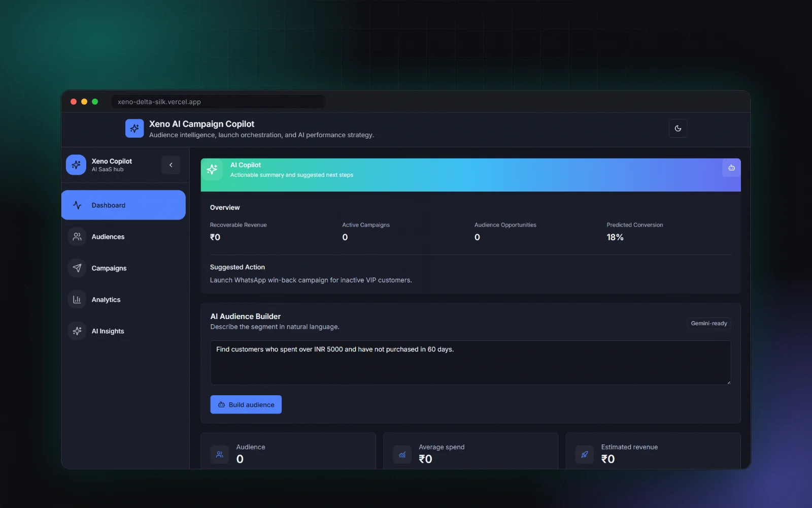Click the robot icon inside Build audience
This screenshot has width=812, height=508.
tap(221, 405)
